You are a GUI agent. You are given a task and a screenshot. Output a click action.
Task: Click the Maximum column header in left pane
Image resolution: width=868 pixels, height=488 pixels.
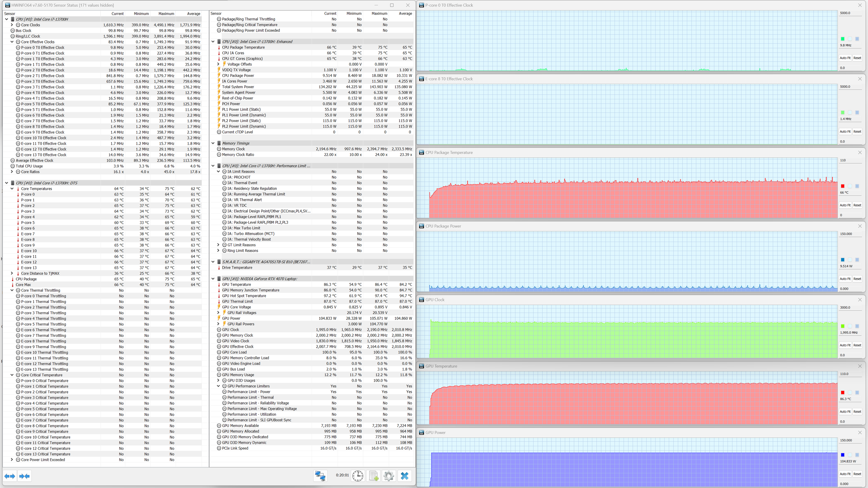pos(166,14)
